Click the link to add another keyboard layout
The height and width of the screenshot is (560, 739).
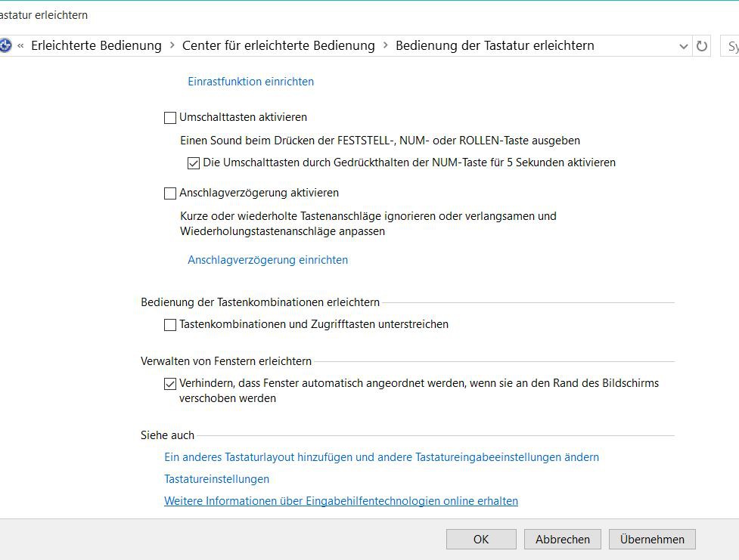pos(381,456)
